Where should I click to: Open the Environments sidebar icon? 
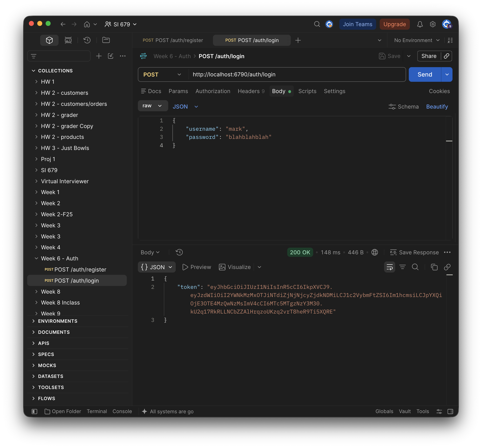coord(68,40)
